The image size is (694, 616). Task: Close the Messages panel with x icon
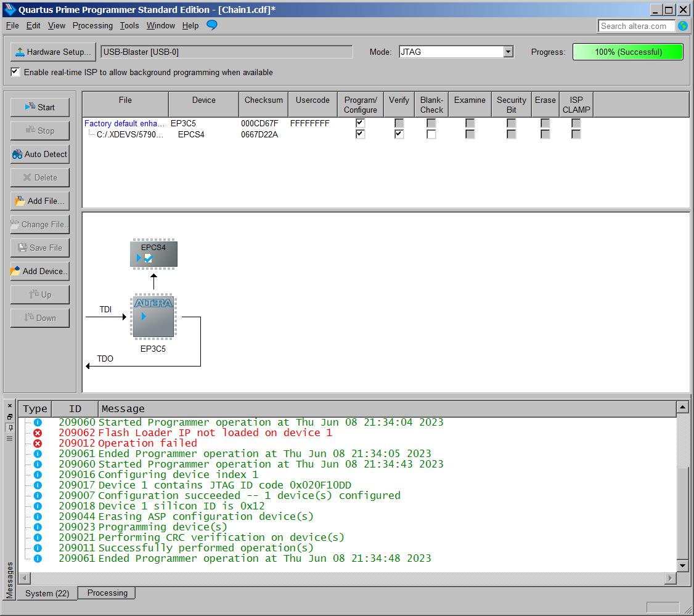point(10,406)
